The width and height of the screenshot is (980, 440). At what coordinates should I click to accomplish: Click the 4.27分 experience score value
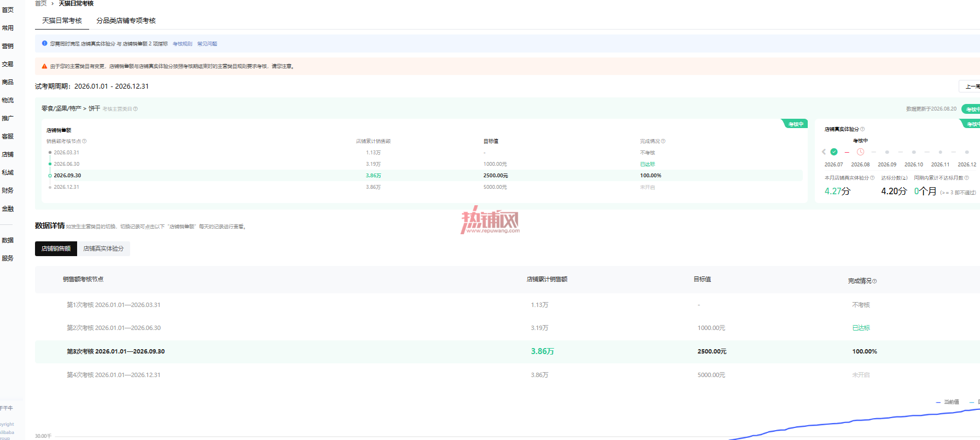tap(837, 191)
